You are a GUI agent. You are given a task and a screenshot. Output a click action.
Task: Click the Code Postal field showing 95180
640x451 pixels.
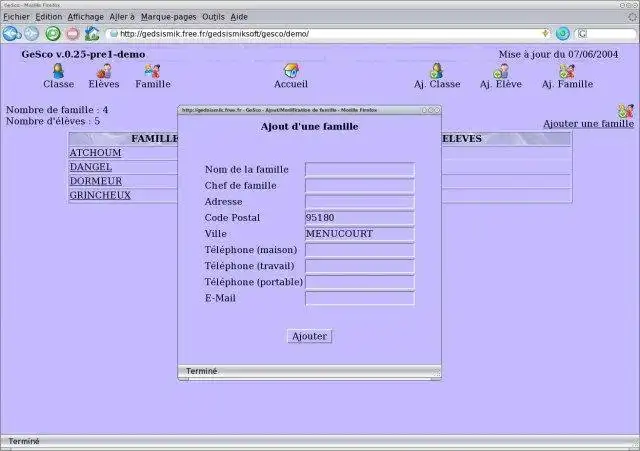pos(360,218)
